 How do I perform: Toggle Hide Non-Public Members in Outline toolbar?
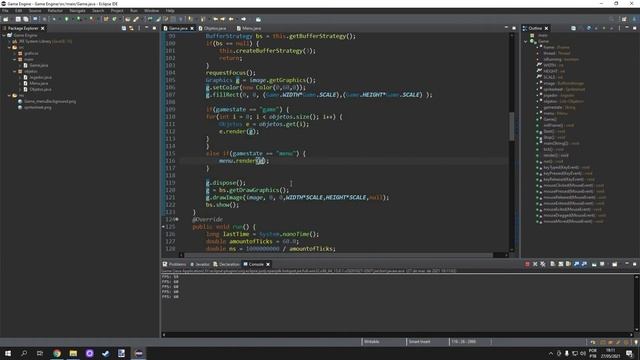point(604,28)
